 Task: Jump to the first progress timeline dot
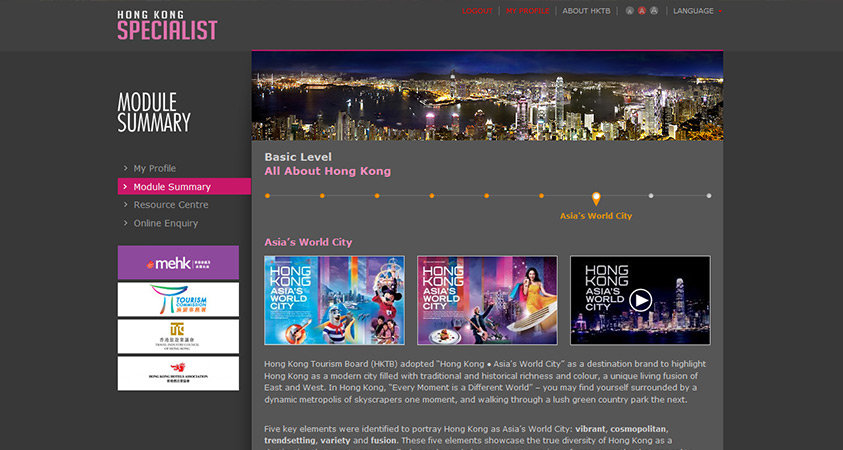267,196
